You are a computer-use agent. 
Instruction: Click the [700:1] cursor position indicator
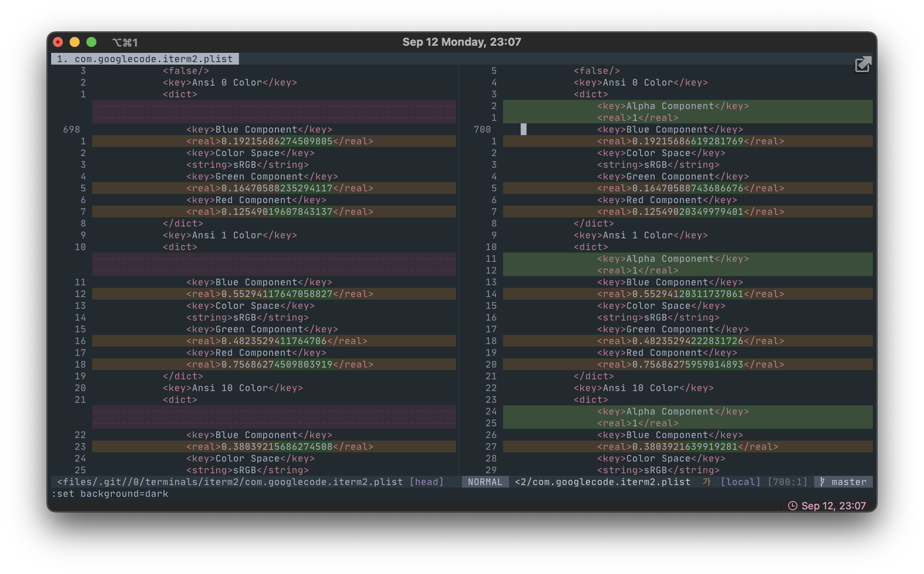787,482
